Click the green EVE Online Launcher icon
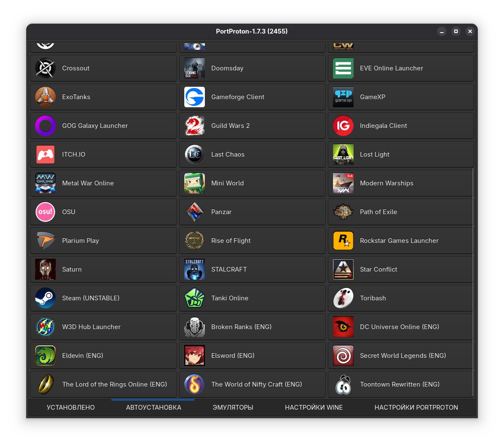Viewport: 504px width, 447px height. [x=343, y=68]
